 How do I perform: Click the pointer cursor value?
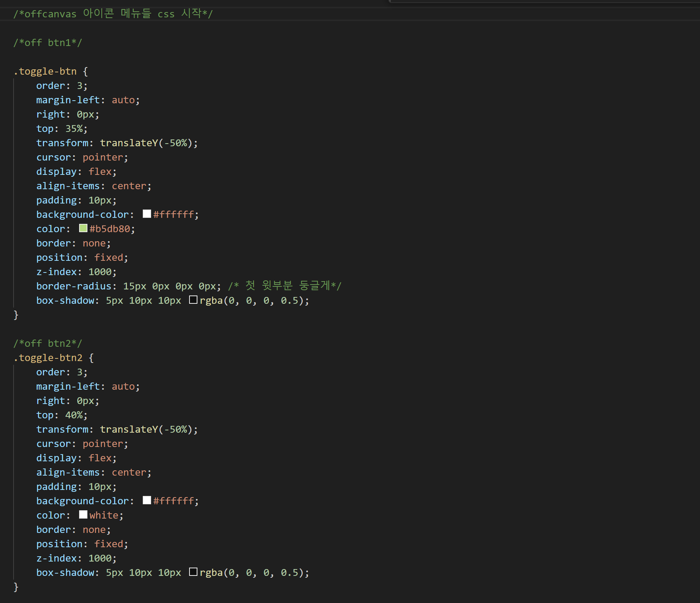point(103,157)
